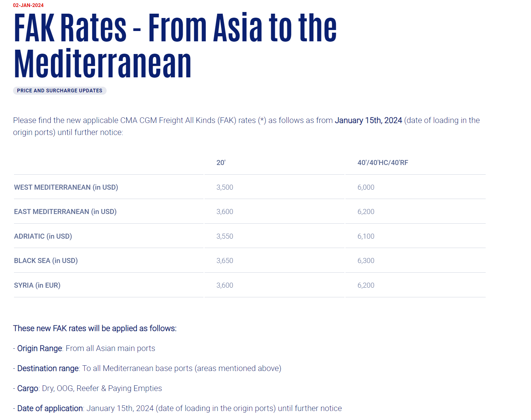Click the Adriatic 40' rate 6,100
This screenshot has height=420, width=531.
[x=366, y=236]
